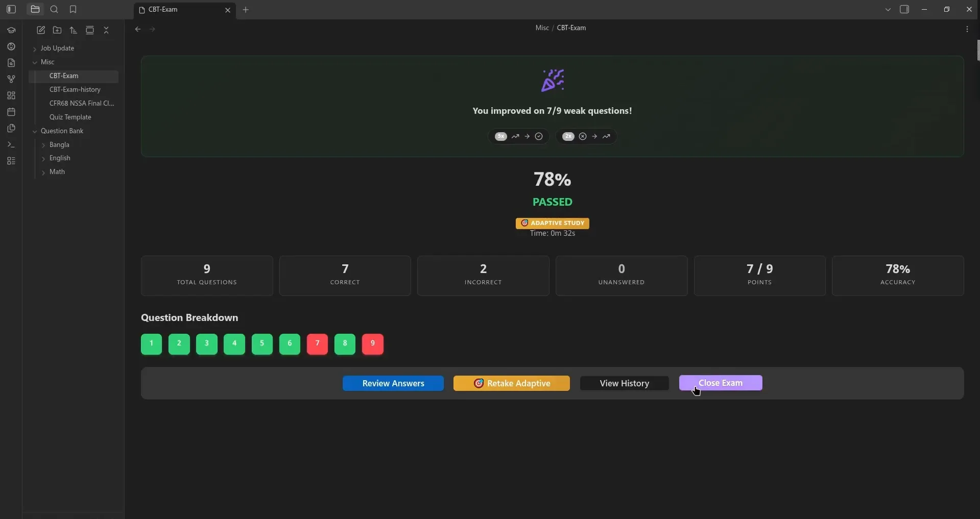Click the 0 Unanswered stat card
The width and height of the screenshot is (980, 519).
pyautogui.click(x=622, y=276)
